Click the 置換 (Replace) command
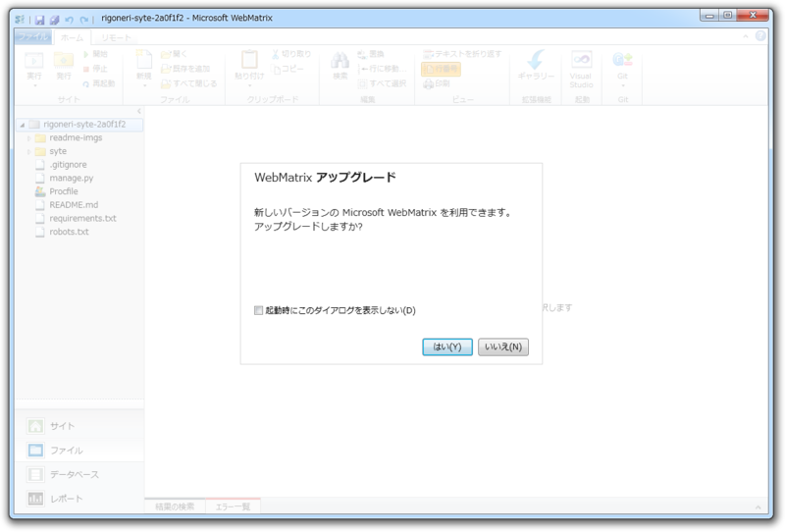Image resolution: width=785 pixels, height=532 pixels. [371, 54]
